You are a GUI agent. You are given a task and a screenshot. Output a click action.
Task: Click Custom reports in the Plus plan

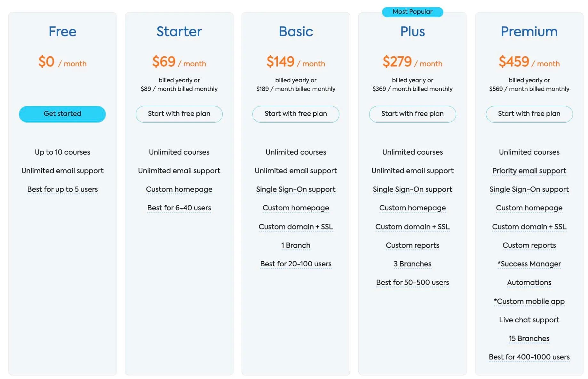tap(412, 245)
